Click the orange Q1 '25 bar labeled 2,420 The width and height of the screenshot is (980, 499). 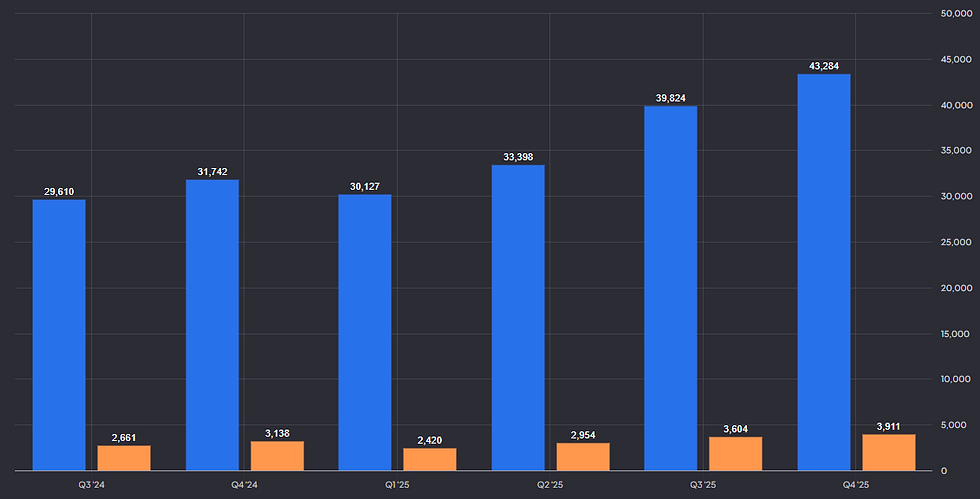[x=429, y=459]
